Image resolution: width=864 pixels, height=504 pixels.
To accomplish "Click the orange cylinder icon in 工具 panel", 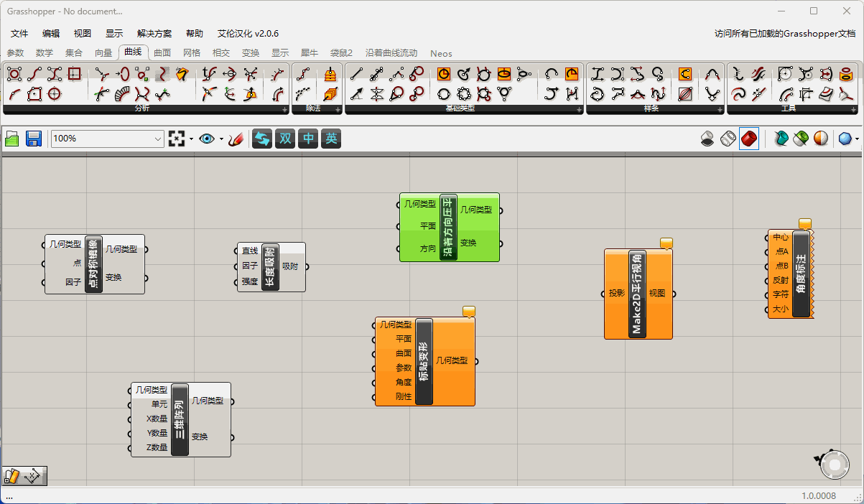I will [x=845, y=74].
